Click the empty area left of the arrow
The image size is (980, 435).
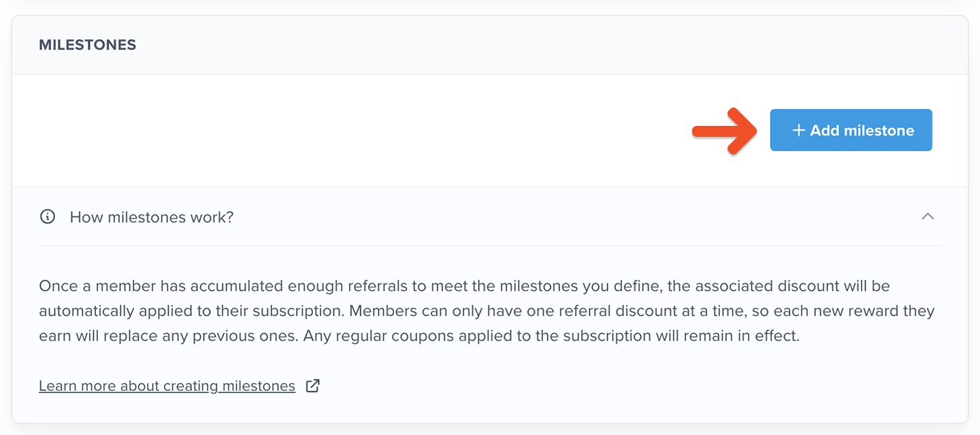tap(340, 130)
